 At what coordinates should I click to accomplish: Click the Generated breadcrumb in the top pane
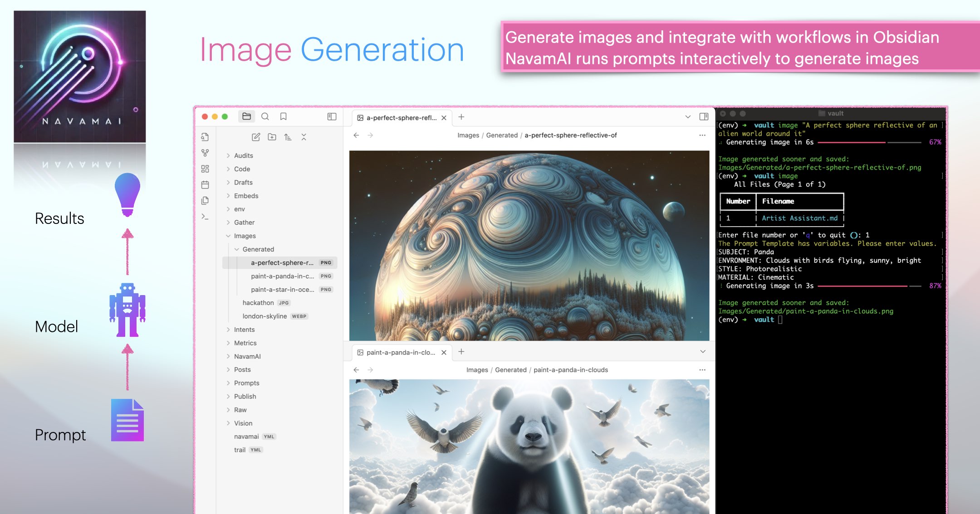502,135
